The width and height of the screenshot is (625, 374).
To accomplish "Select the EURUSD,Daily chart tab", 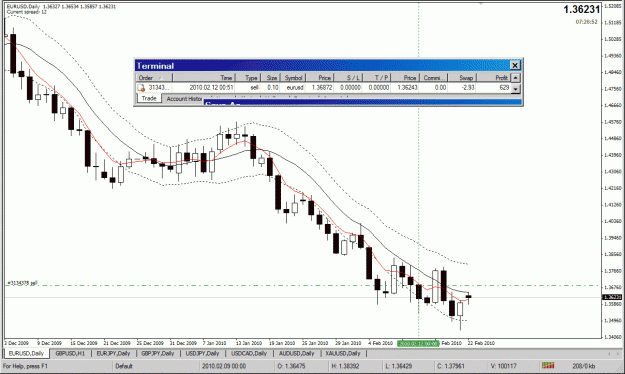I will tap(26, 353).
